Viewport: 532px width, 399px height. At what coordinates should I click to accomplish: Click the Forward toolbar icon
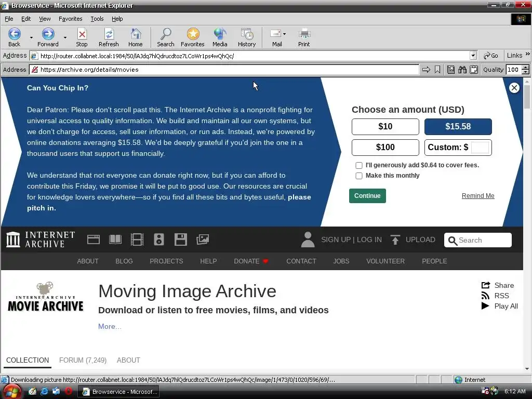point(48,37)
